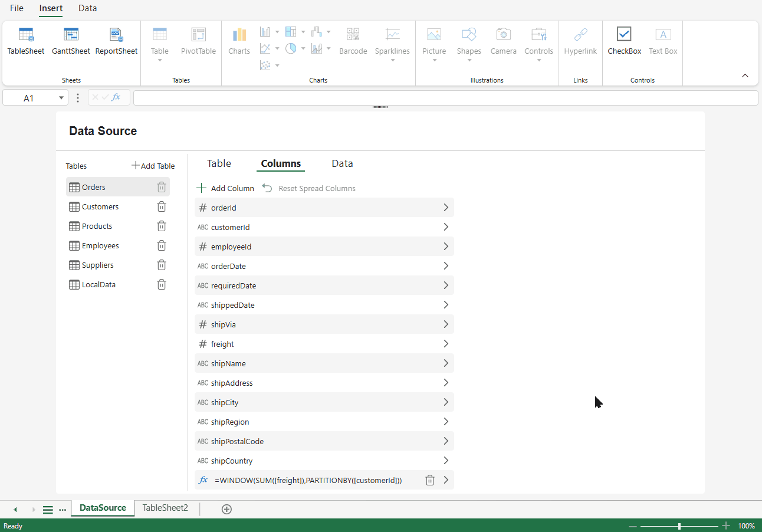This screenshot has width=762, height=532.
Task: Add a new sheet tab
Action: click(x=226, y=509)
